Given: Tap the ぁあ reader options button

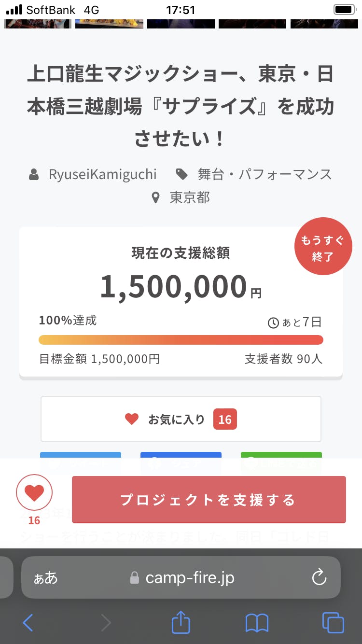Looking at the screenshot, I should coord(45,578).
